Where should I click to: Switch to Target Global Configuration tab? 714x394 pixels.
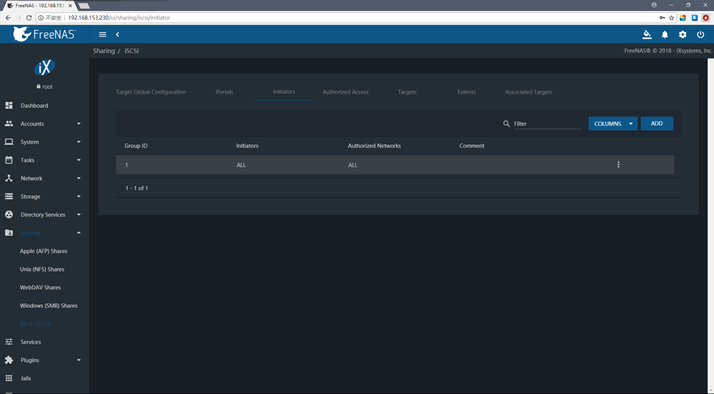click(151, 92)
